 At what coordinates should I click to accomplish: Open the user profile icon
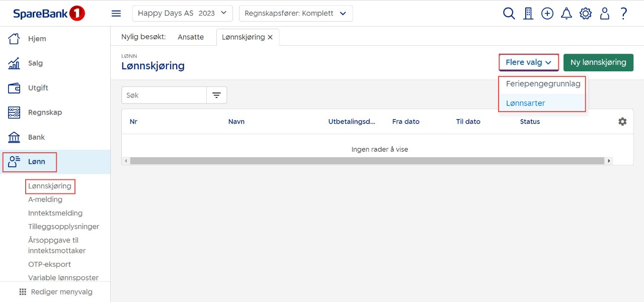[604, 14]
